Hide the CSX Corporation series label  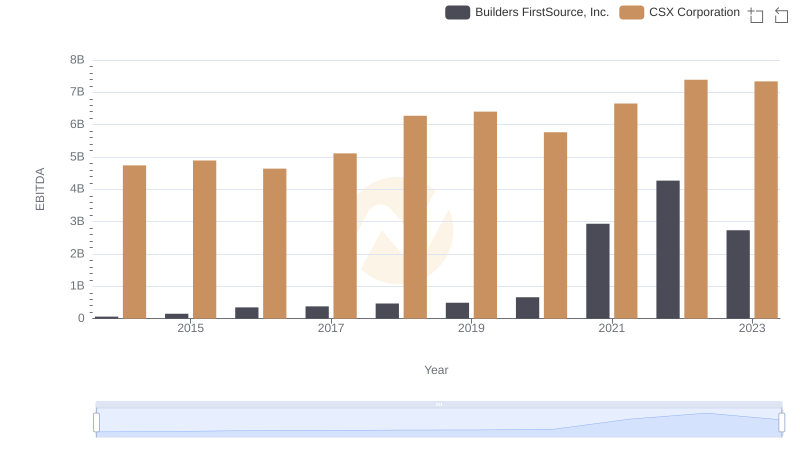pyautogui.click(x=694, y=12)
